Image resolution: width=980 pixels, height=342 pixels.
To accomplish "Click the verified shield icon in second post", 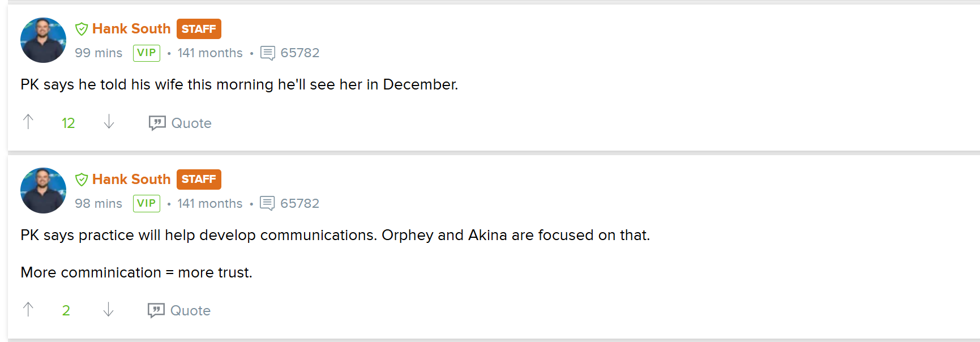I will [x=82, y=179].
